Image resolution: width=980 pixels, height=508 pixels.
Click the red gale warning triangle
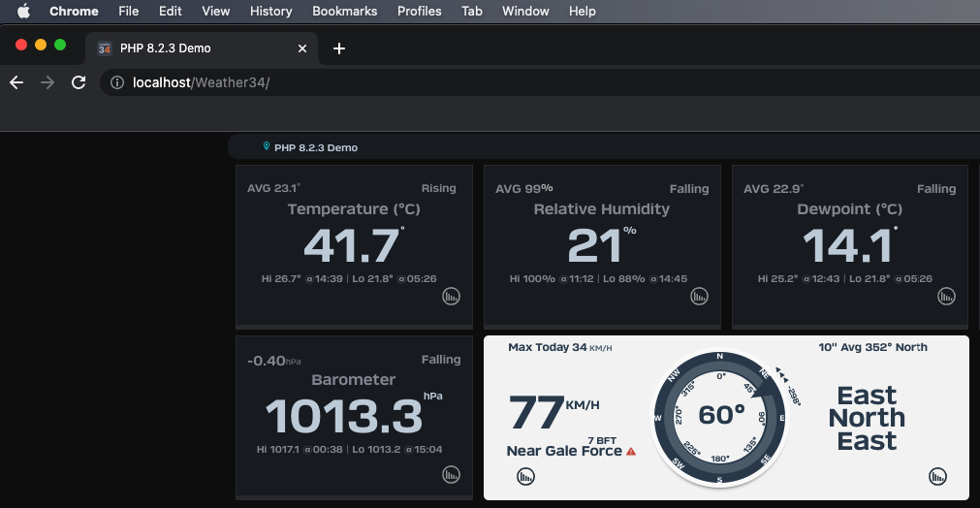(631, 451)
